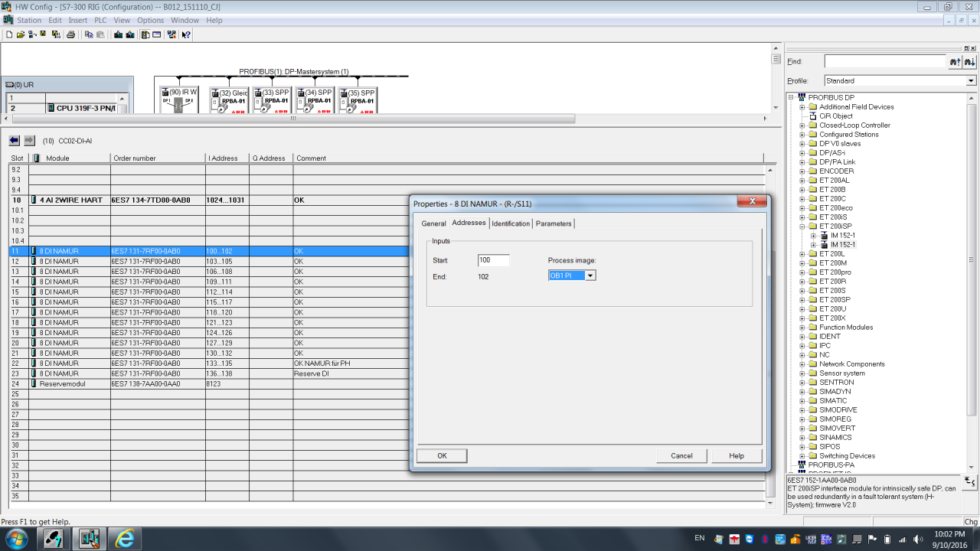The image size is (980, 551).
Task: Toggle the hardware Catalog toolbar icon
Action: point(144,34)
